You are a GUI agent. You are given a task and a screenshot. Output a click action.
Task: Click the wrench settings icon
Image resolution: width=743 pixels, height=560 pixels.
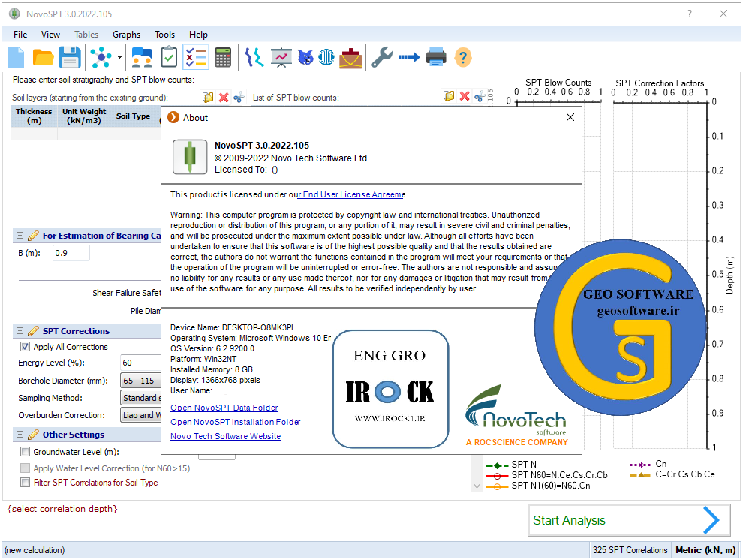click(x=382, y=57)
